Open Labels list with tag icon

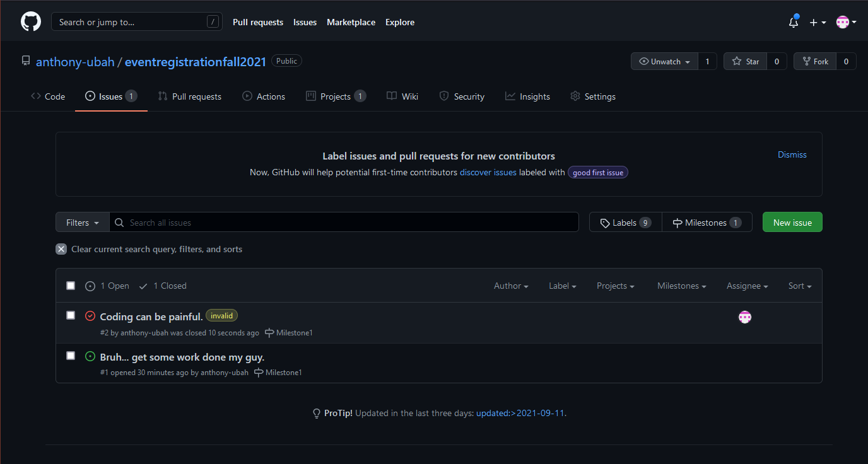click(625, 223)
